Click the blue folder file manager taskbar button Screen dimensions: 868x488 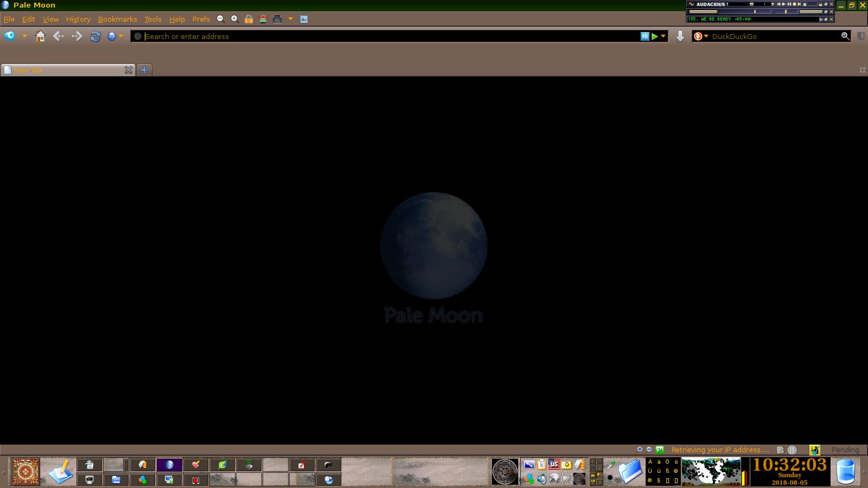tap(116, 479)
